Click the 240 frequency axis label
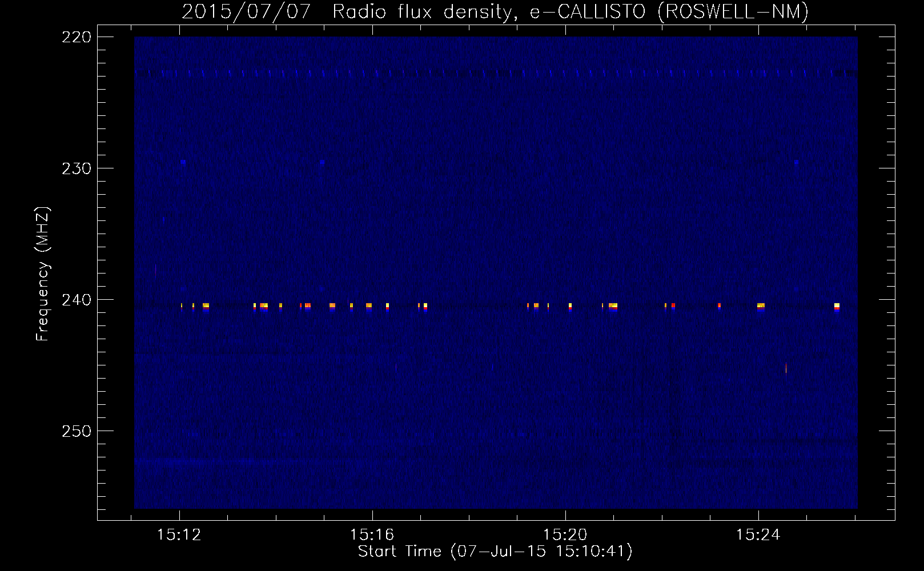Screen dimensions: 924x571 (x=76, y=300)
